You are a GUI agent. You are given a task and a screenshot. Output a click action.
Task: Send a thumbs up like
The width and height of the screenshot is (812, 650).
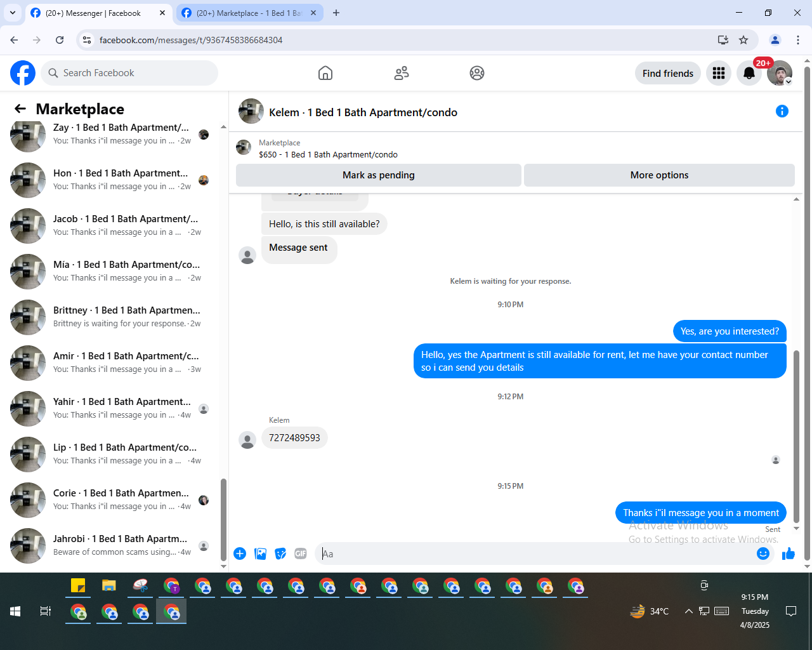(789, 554)
